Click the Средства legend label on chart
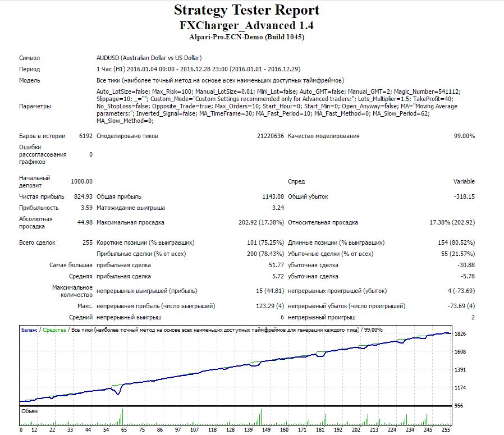The width and height of the screenshot is (504, 435). point(54,330)
